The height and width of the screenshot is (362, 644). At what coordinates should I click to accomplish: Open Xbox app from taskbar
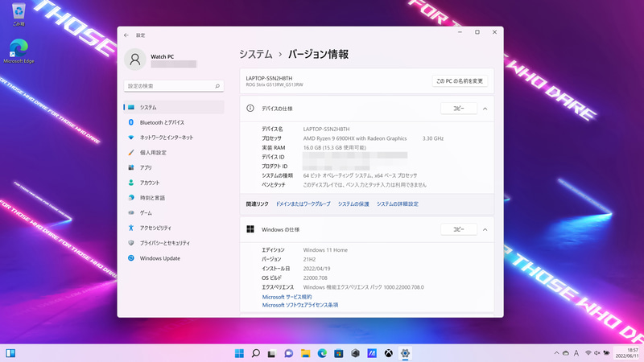(389, 353)
